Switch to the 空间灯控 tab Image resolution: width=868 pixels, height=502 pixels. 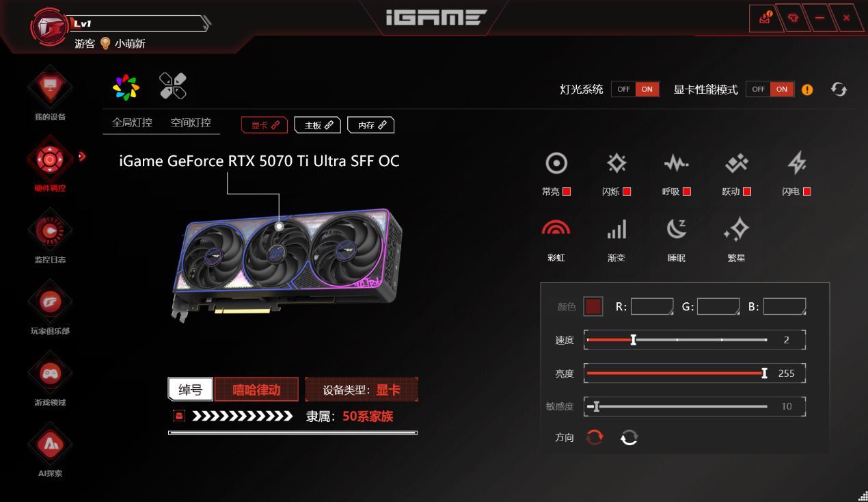(191, 122)
